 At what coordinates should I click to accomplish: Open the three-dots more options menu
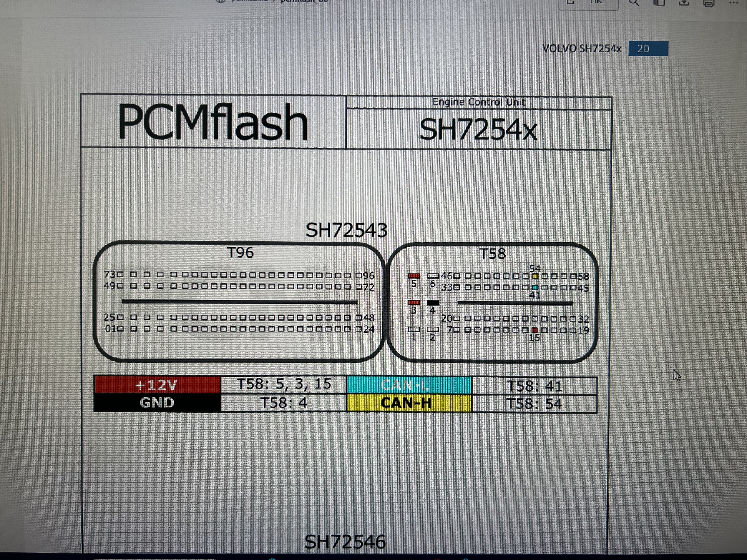(x=733, y=3)
